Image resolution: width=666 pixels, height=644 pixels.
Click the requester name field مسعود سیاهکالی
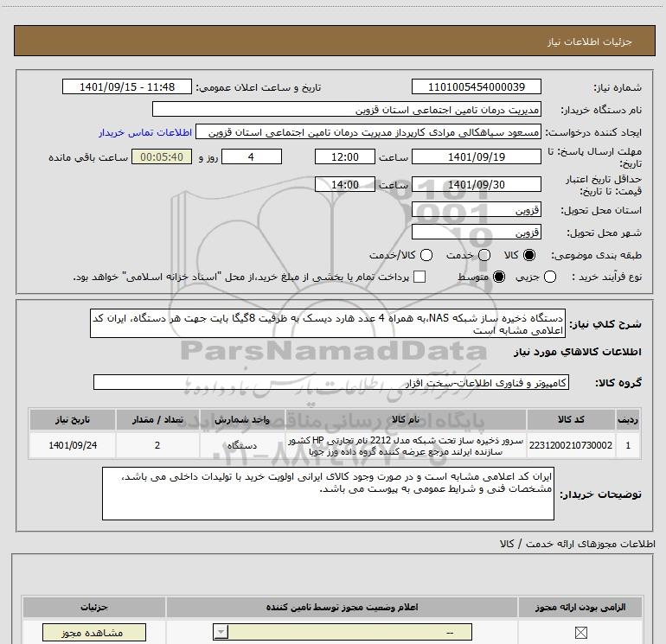coord(368,132)
